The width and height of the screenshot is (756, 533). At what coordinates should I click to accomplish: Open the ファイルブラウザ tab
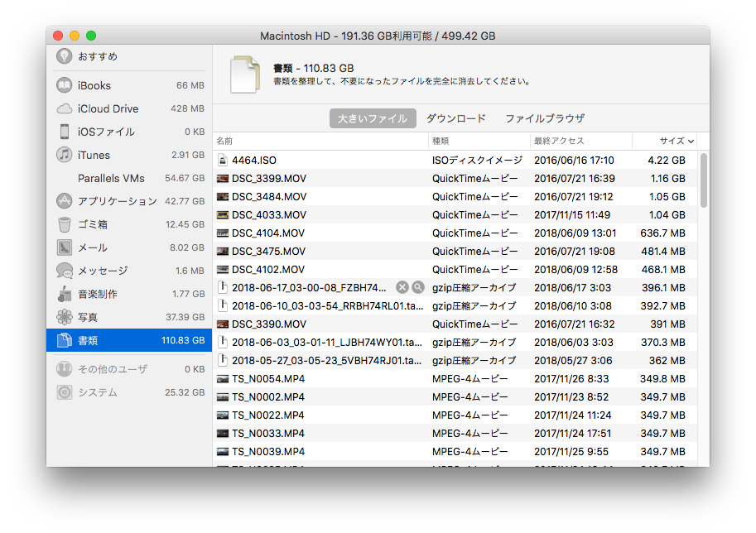coord(545,118)
